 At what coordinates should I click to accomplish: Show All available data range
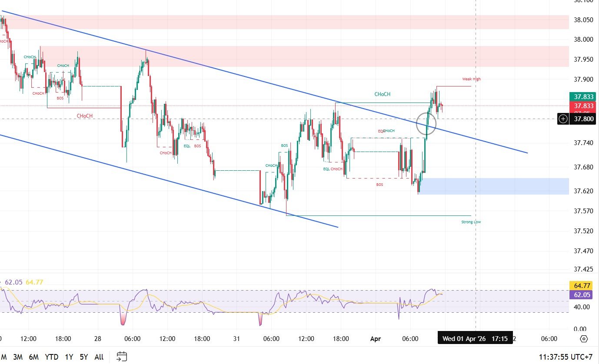(99, 357)
